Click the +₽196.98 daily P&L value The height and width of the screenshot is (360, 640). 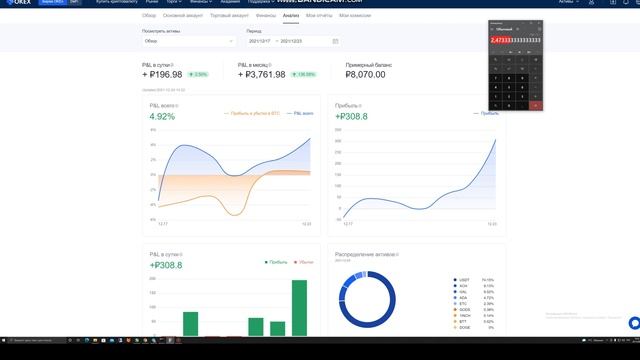(x=162, y=75)
